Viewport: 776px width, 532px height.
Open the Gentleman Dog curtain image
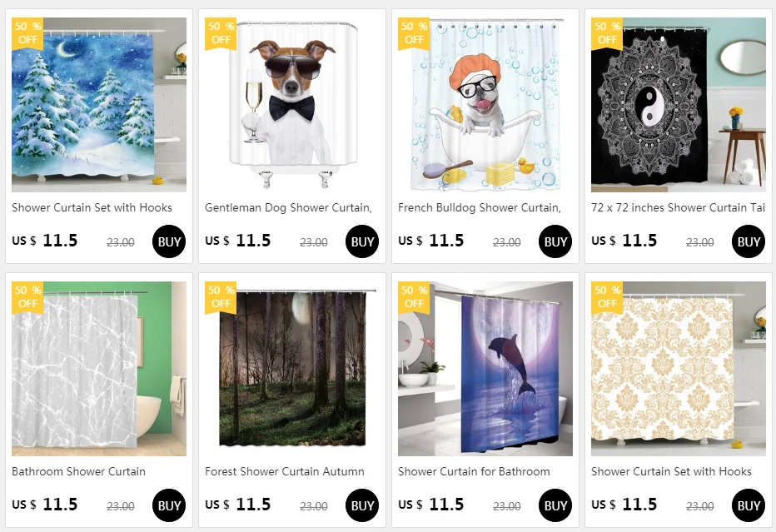pos(292,104)
